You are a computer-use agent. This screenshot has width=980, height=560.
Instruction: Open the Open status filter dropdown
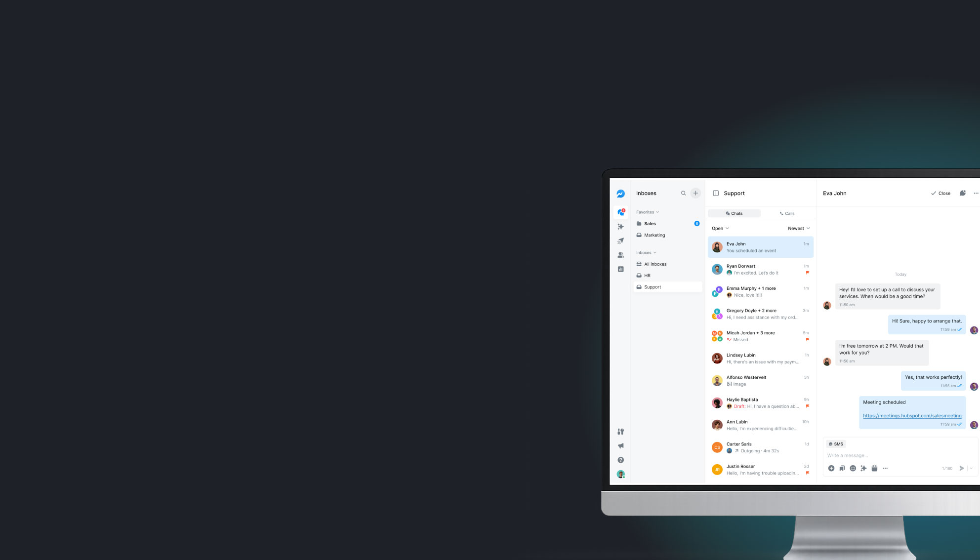point(720,229)
